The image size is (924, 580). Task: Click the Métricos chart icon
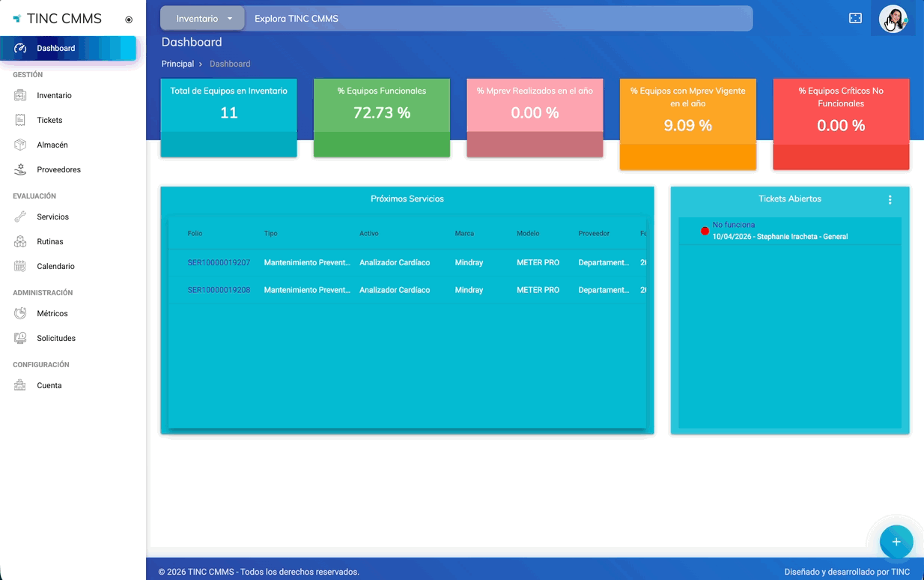pos(20,314)
